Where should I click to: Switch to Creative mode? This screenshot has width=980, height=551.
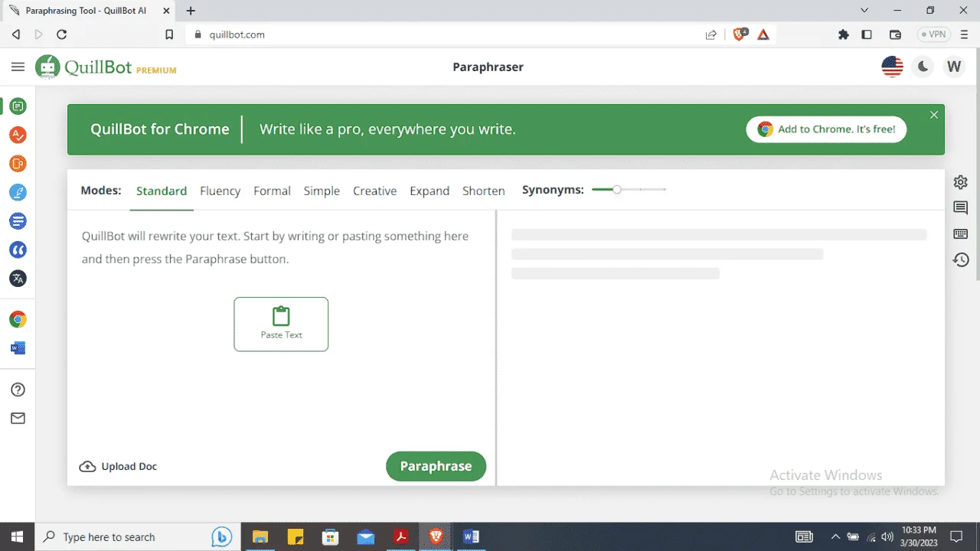coord(374,191)
